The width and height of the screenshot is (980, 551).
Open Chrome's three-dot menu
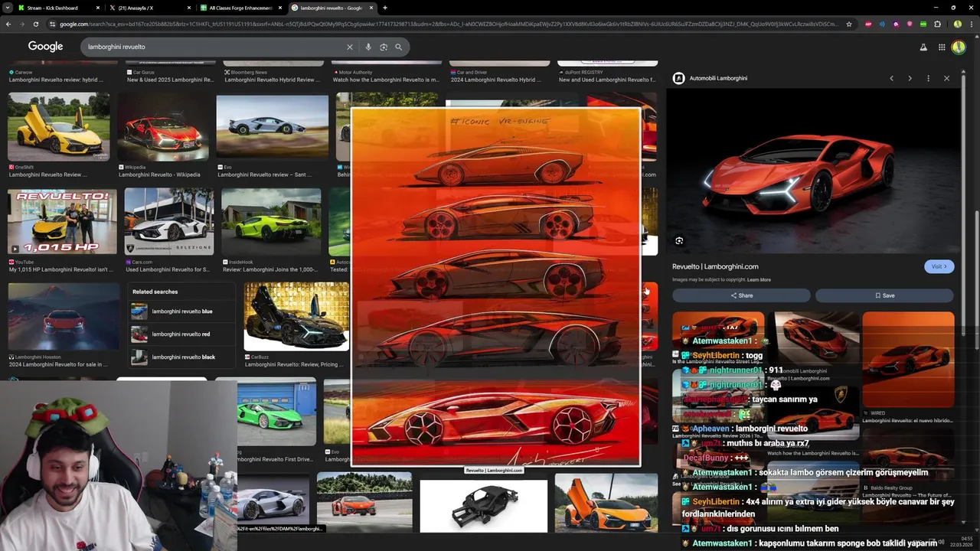(971, 24)
